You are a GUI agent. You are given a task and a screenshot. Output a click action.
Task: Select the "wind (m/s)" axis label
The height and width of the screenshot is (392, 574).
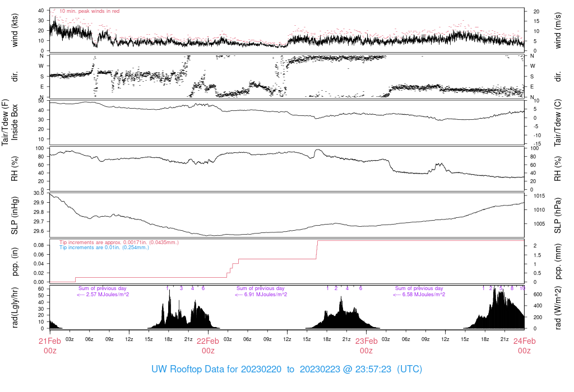(x=558, y=31)
